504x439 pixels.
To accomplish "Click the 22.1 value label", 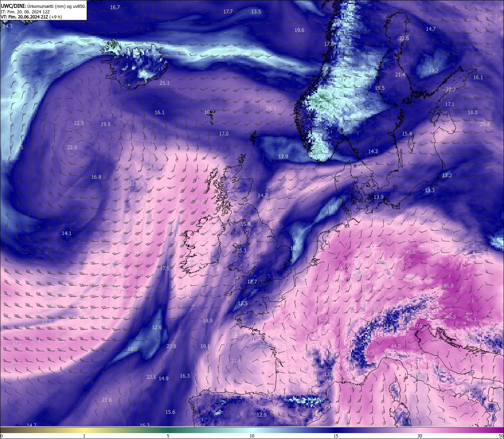I will [x=151, y=377].
